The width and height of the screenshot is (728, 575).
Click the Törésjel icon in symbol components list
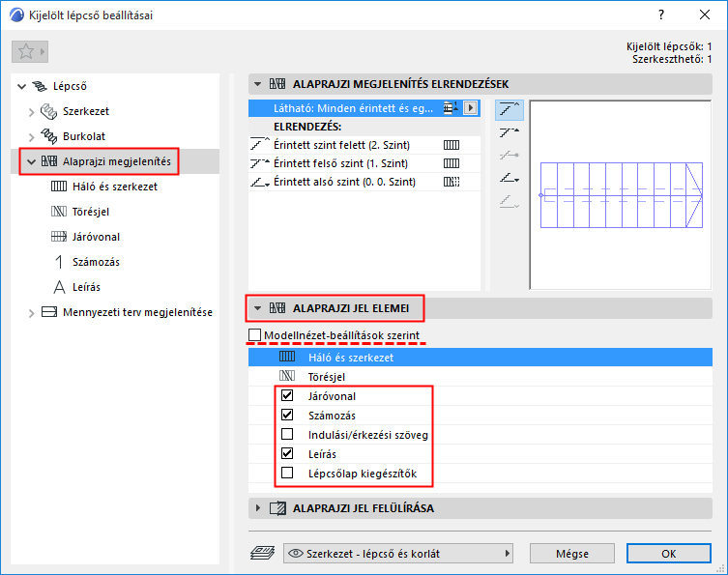(x=287, y=376)
